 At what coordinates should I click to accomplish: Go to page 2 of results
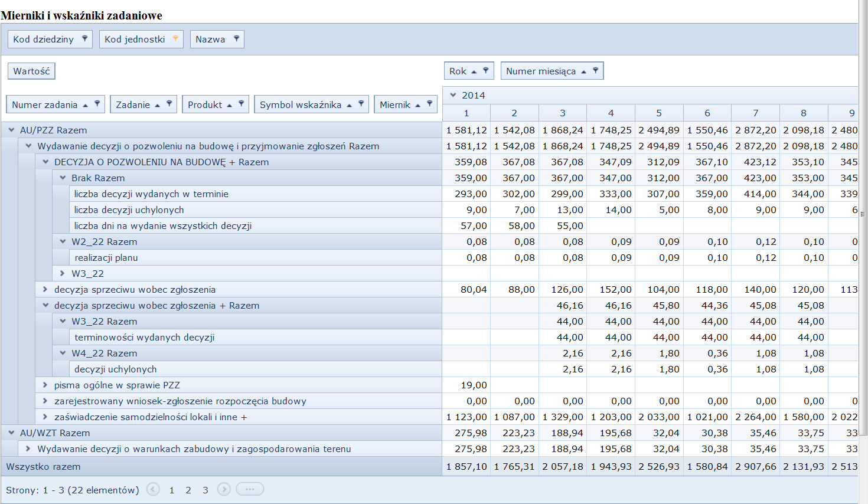pyautogui.click(x=188, y=490)
